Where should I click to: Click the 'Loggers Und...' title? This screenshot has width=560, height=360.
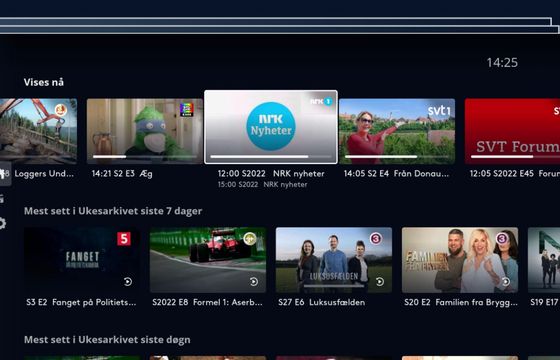click(x=44, y=174)
